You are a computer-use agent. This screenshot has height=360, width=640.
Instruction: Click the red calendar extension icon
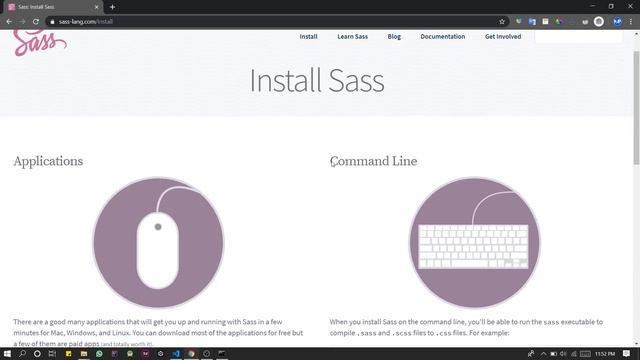coord(545,22)
